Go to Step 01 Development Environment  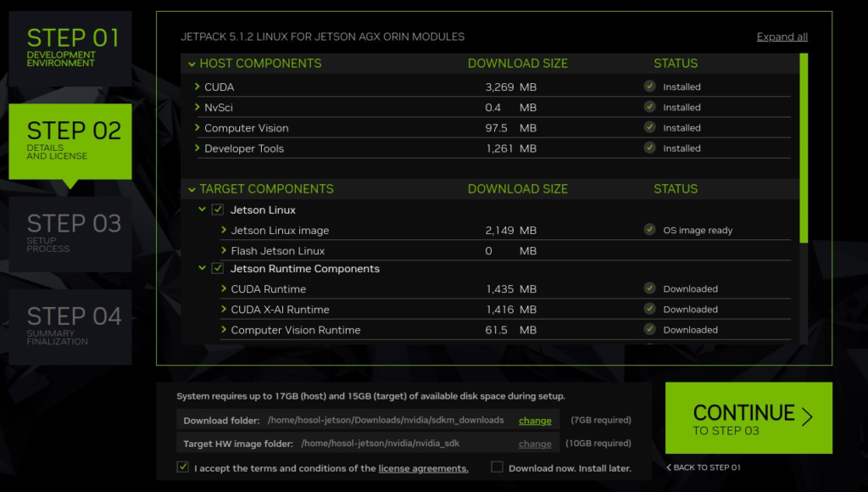(70, 48)
